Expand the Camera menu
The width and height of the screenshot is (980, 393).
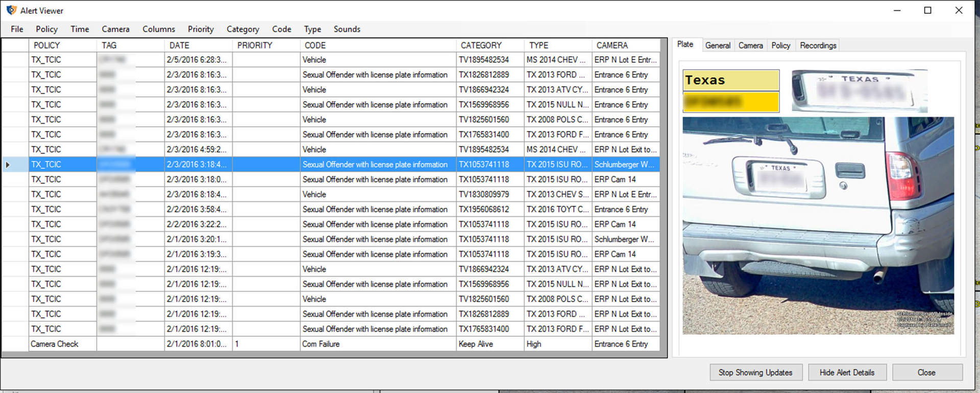115,29
